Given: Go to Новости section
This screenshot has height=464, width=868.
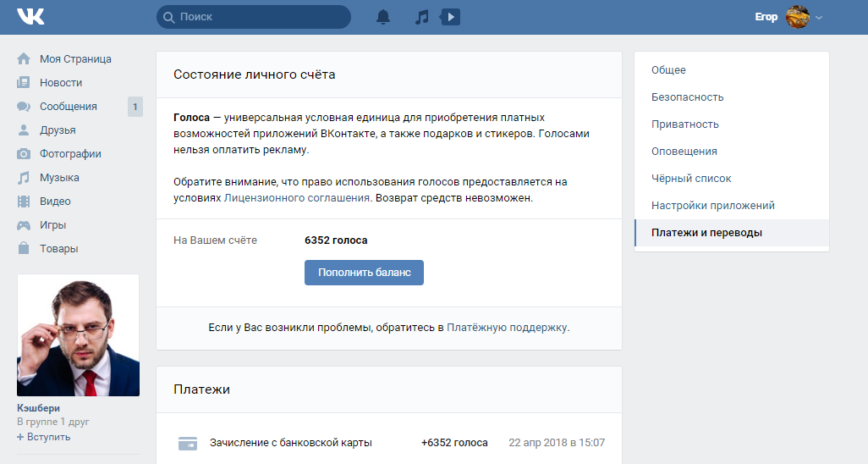Looking at the screenshot, I should [61, 83].
